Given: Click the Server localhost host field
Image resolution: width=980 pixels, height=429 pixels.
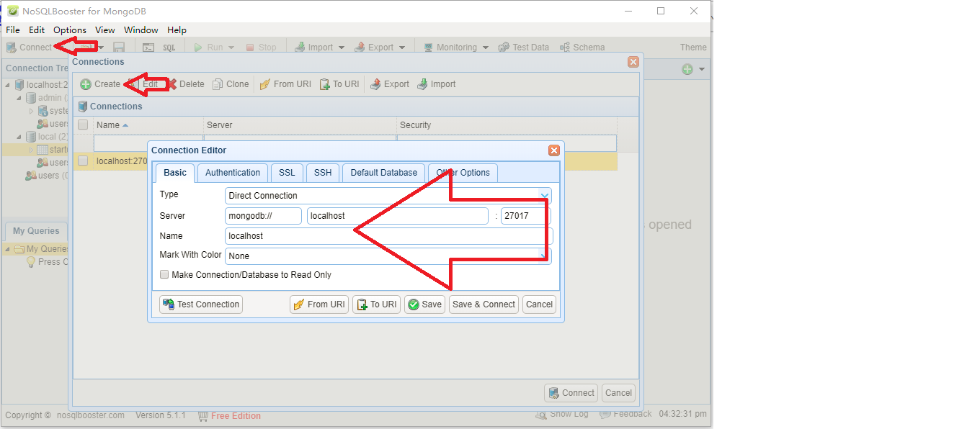Looking at the screenshot, I should coord(398,216).
